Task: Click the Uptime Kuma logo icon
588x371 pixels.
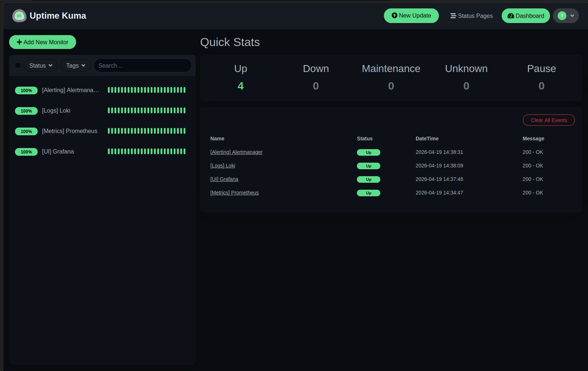Action: coord(19,16)
